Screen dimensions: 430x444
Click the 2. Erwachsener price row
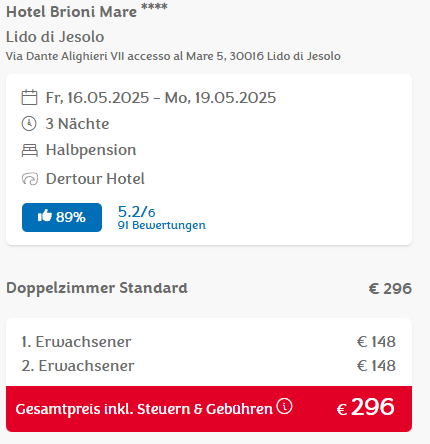tap(209, 366)
